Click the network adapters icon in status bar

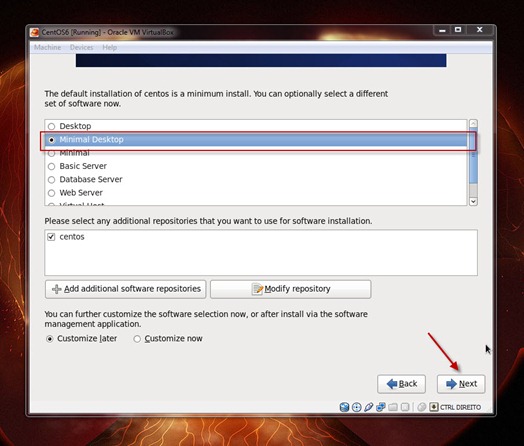point(381,407)
